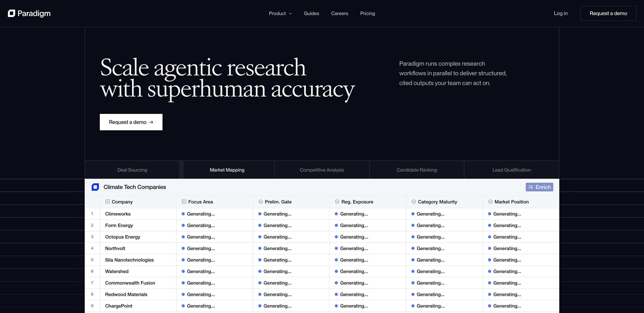This screenshot has height=313, width=644.
Task: Click the Prelim. Gate cell for Commonwealth Fusion
Action: (x=291, y=283)
